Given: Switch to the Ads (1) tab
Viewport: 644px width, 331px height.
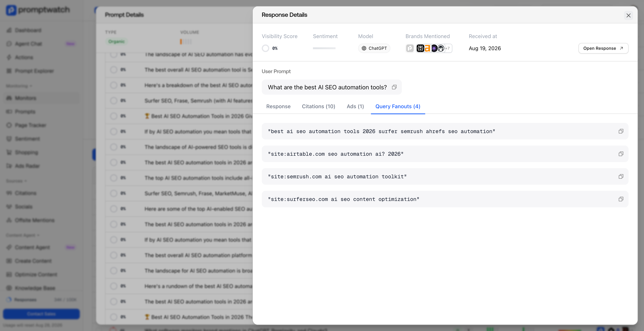Looking at the screenshot, I should (x=355, y=107).
